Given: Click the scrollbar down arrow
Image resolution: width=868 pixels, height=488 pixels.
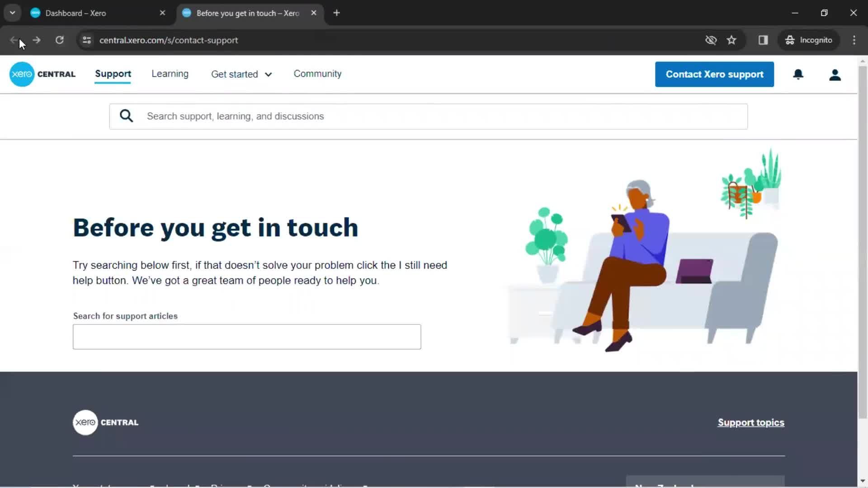Looking at the screenshot, I should [x=863, y=481].
